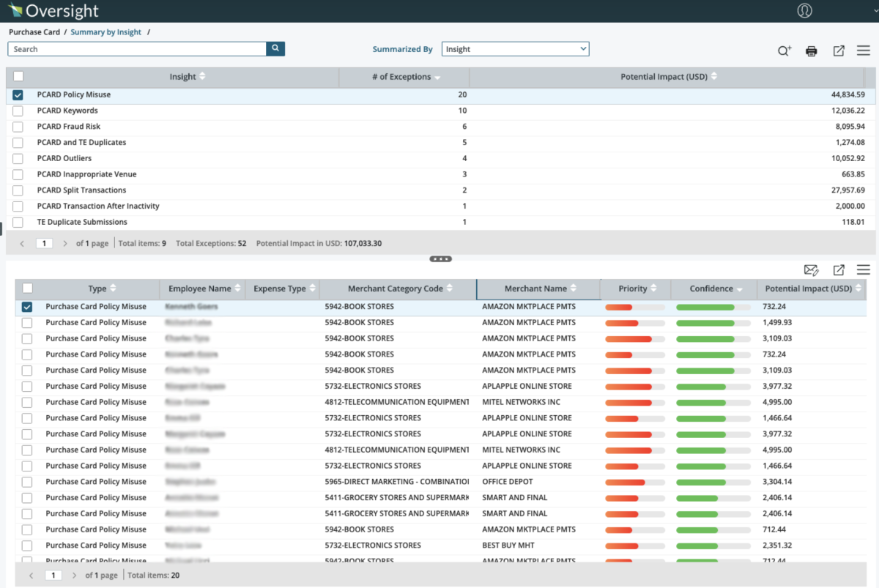Click OFFICE DEPOT merchant cell
Image resolution: width=879 pixels, height=588 pixels.
click(508, 482)
